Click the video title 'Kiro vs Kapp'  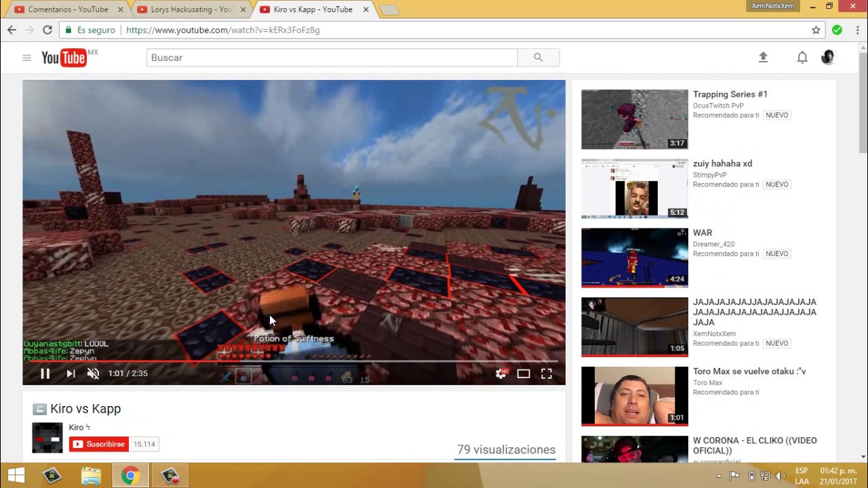tap(85, 409)
